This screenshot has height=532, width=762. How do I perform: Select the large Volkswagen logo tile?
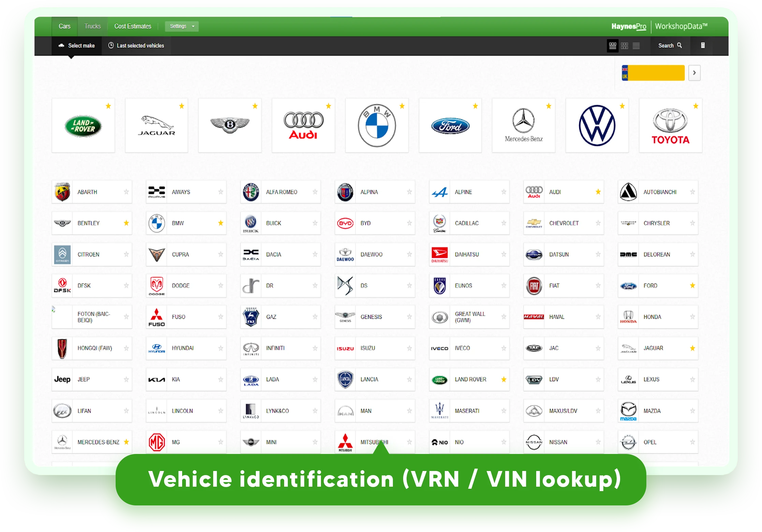[x=597, y=126]
